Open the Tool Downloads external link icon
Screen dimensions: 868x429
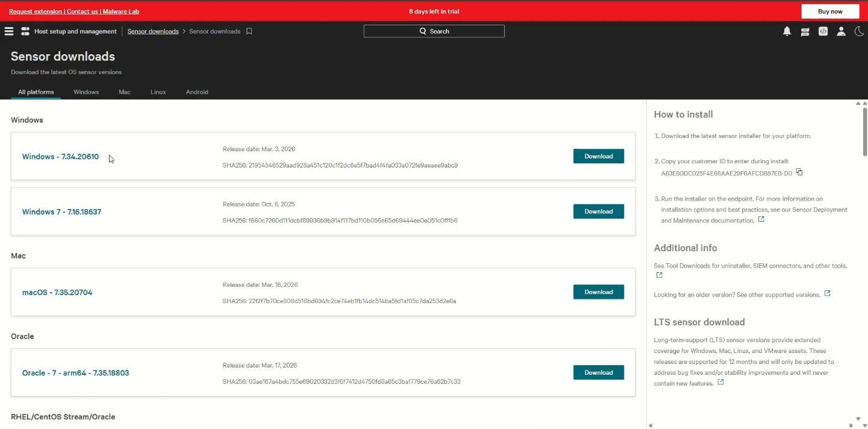(660, 275)
